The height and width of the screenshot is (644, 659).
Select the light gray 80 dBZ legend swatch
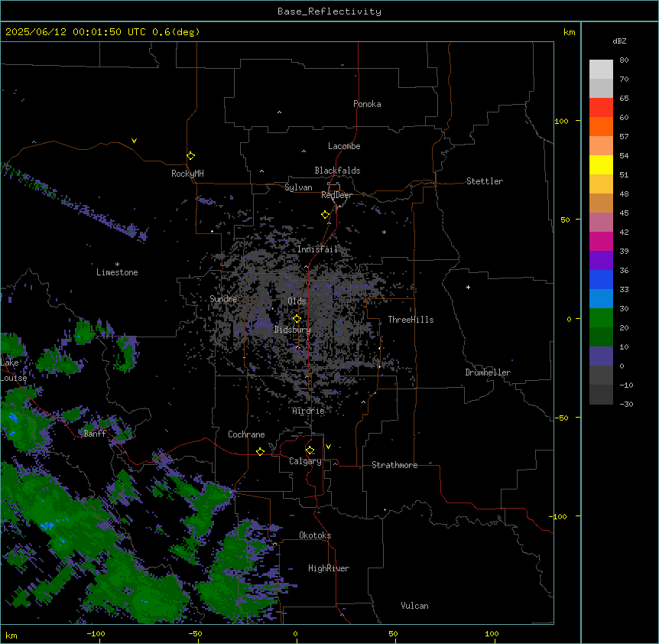601,70
